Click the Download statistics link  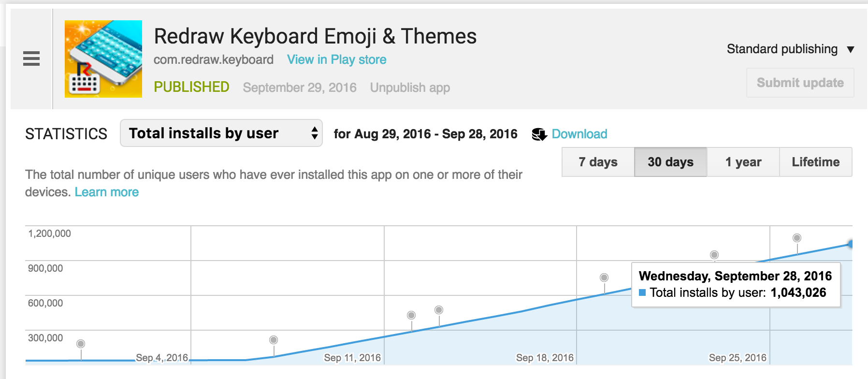click(x=579, y=134)
